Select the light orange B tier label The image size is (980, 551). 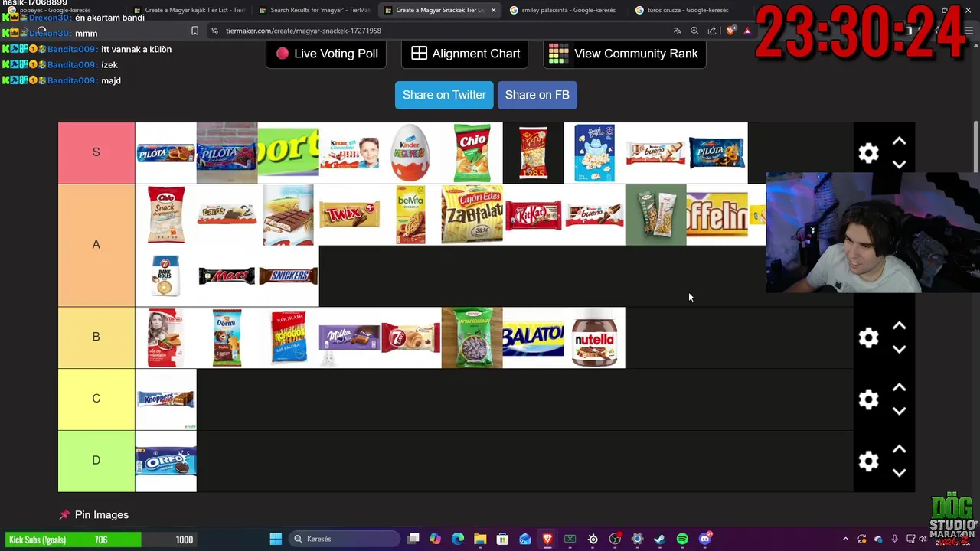[96, 337]
